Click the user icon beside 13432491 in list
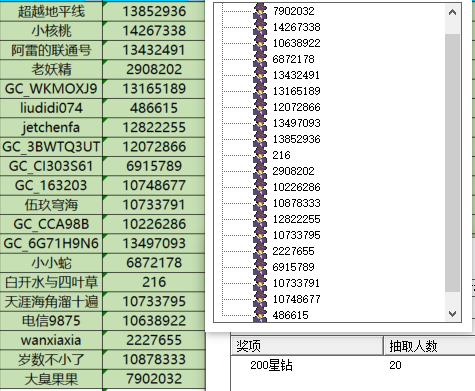475x391 pixels. pyautogui.click(x=260, y=75)
